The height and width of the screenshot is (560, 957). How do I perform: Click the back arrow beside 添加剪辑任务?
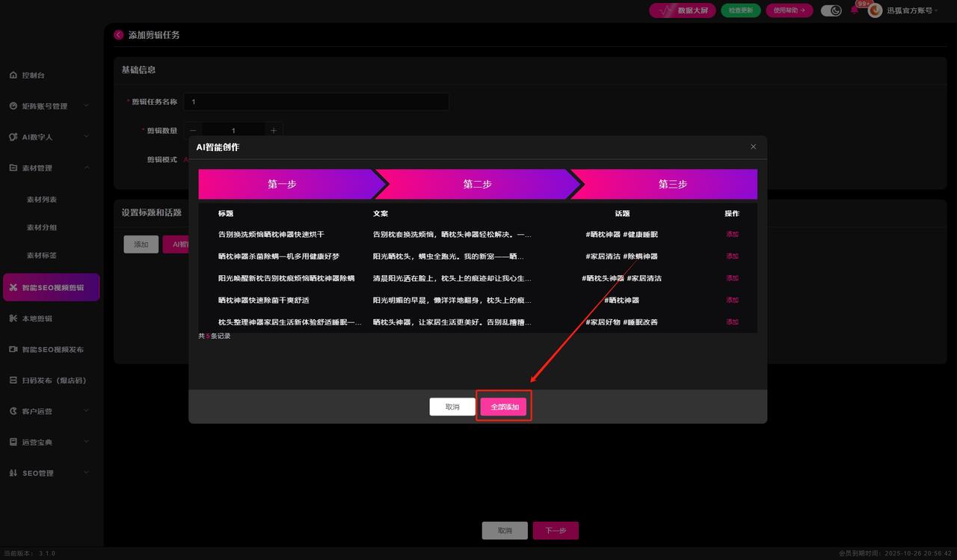pyautogui.click(x=119, y=35)
